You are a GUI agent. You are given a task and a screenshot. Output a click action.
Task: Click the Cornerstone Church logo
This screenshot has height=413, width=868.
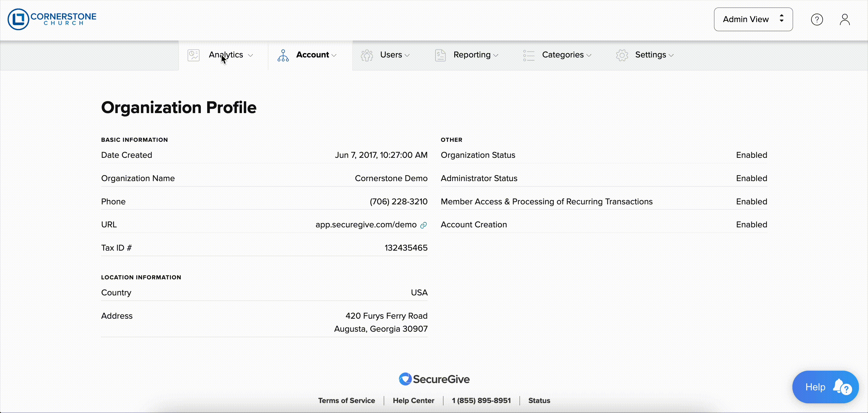pyautogui.click(x=52, y=19)
